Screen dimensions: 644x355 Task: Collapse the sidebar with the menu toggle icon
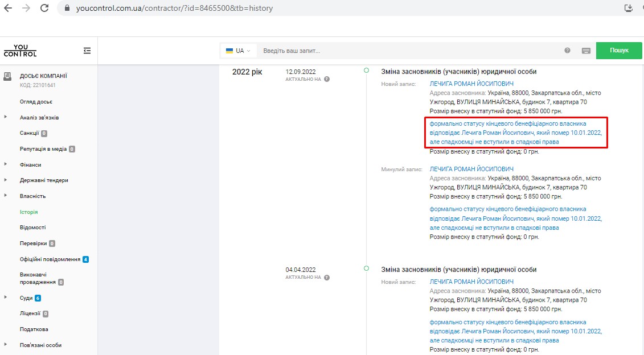click(x=87, y=51)
